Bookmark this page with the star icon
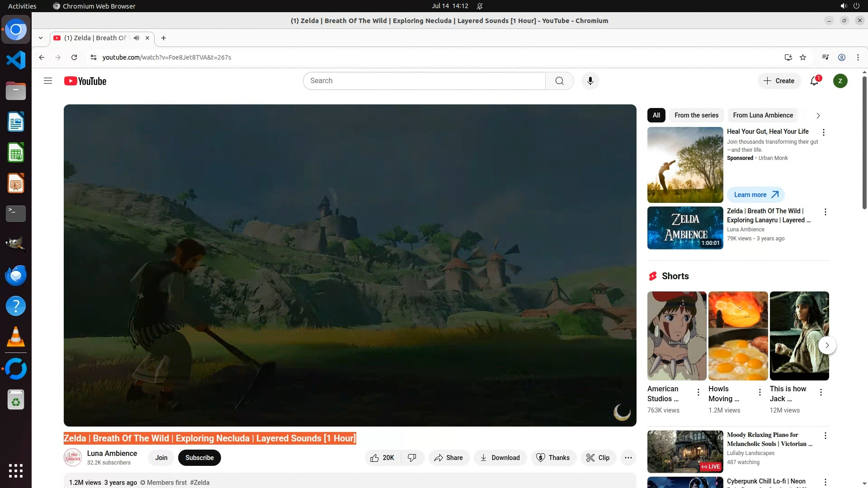This screenshot has width=868, height=488. pos(803,57)
